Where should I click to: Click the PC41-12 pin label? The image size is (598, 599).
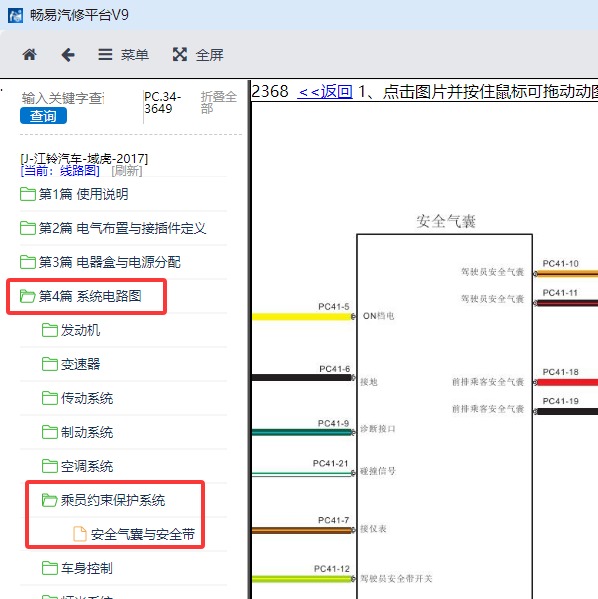332,569
